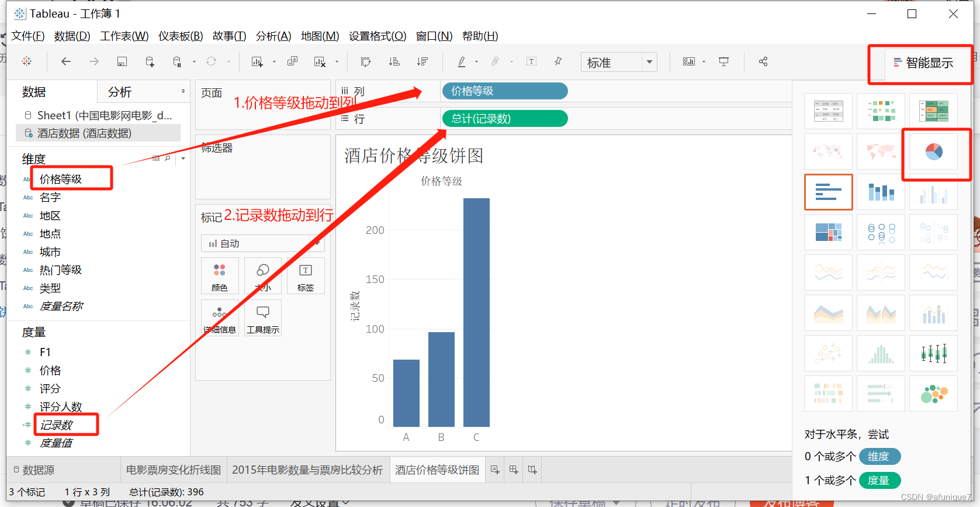Open the 仪表板(B) menu

(x=181, y=36)
